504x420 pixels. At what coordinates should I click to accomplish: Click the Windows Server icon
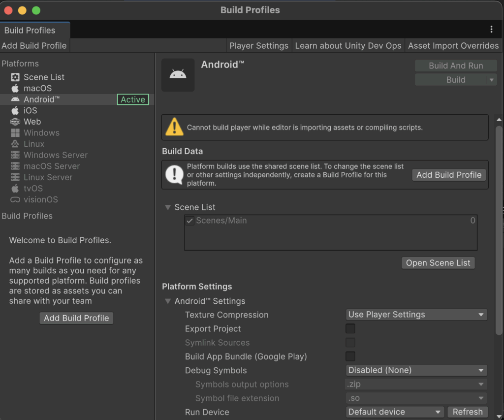pyautogui.click(x=15, y=155)
